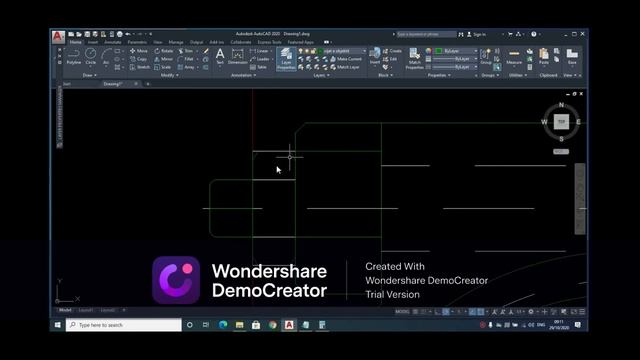Insert a Table
Viewport: 640px width, 360px height.
tap(258, 67)
